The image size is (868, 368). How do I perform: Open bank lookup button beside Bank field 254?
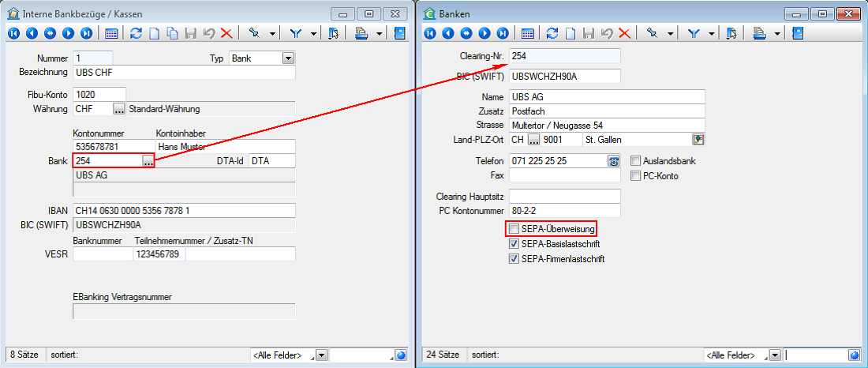coord(148,161)
